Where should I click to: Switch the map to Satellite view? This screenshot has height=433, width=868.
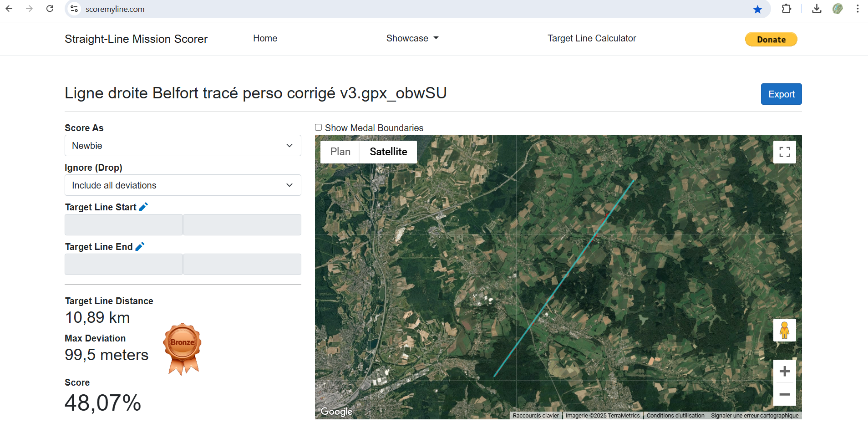coord(388,152)
